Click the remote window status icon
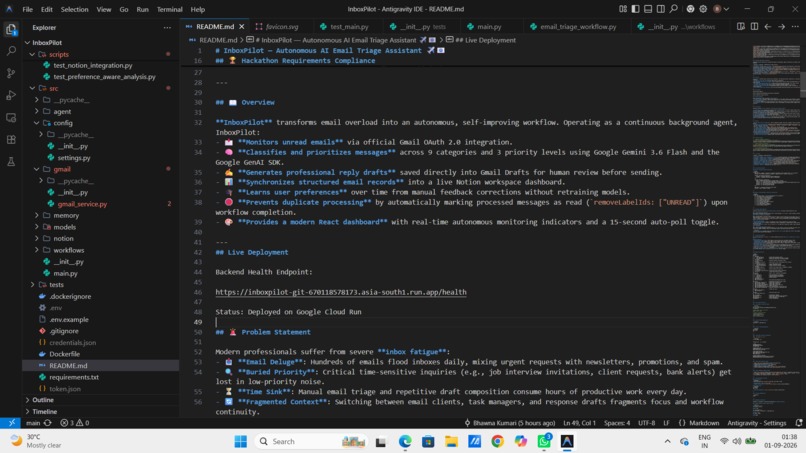Screen dimensions: 806x453 [x=11, y=423]
